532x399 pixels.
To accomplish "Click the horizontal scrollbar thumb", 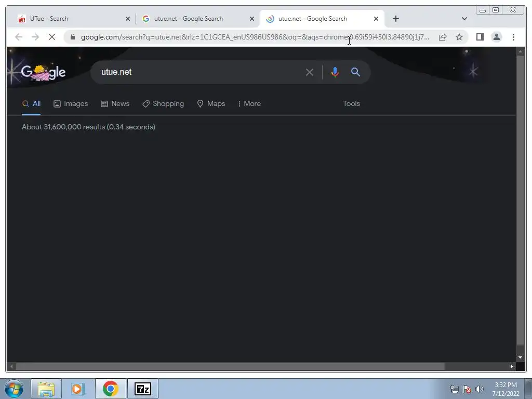I will coord(230,366).
